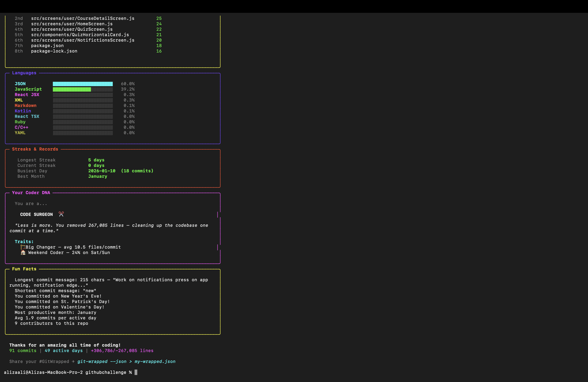
Task: Click the Your Coder DNA section title
Action: [x=31, y=193]
